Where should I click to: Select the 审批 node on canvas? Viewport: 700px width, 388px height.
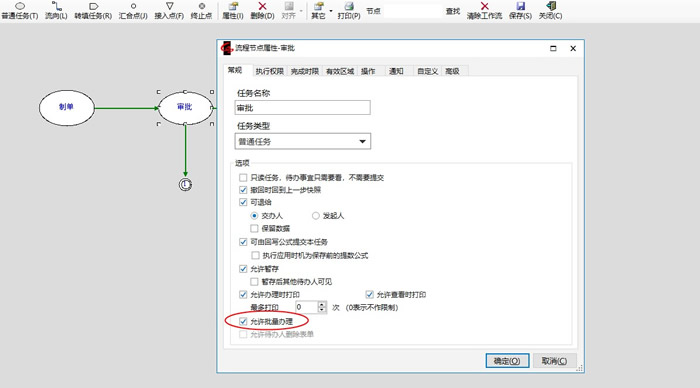pyautogui.click(x=185, y=108)
